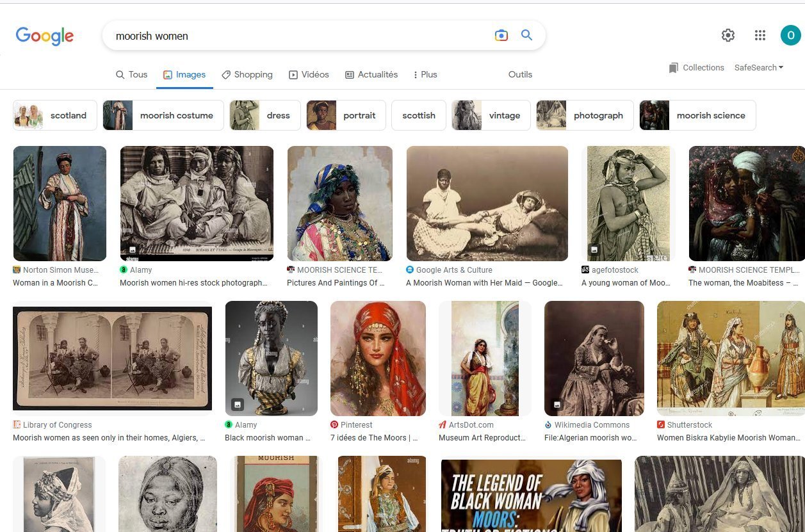805x532 pixels.
Task: Open A Moorish Woman with Her Maid image
Action: pyautogui.click(x=487, y=204)
